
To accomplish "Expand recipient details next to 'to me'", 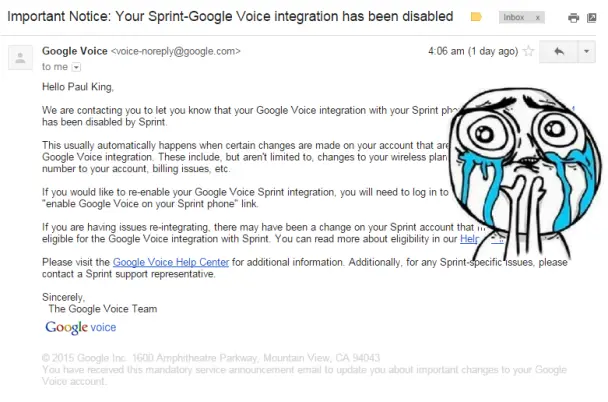I will (76, 67).
